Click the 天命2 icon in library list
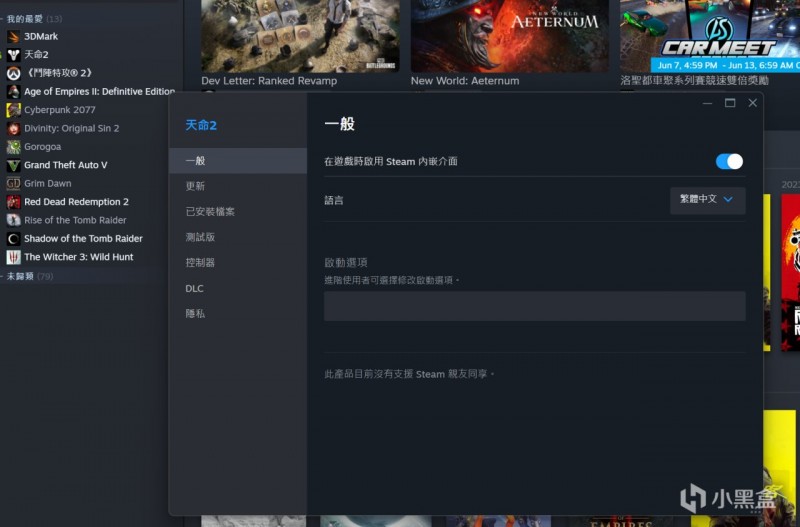Image resolution: width=800 pixels, height=527 pixels. (13, 55)
